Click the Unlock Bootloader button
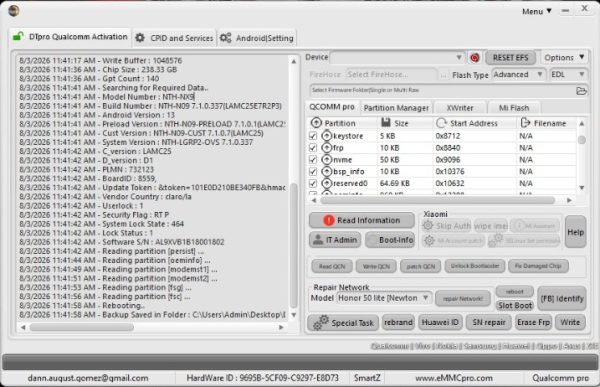This screenshot has height=387, width=600. [x=474, y=266]
